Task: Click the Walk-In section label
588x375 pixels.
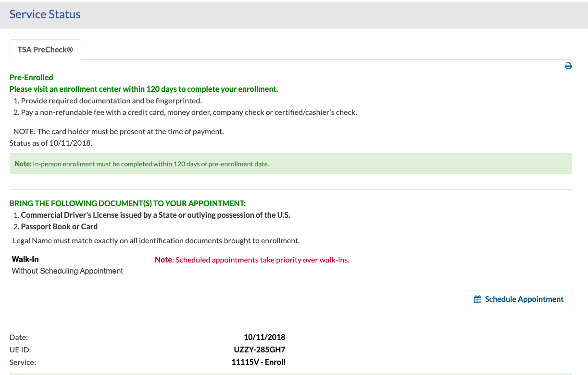Action: 25,259
